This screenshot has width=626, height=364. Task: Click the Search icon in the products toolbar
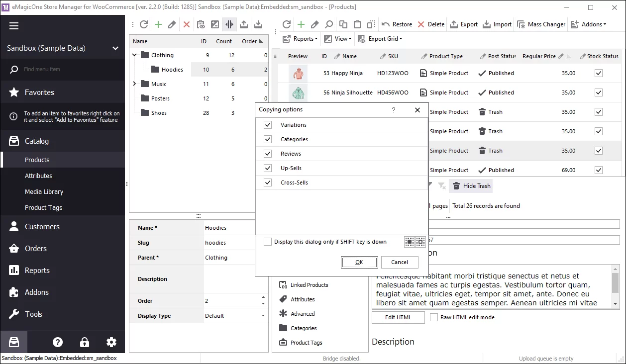point(328,24)
